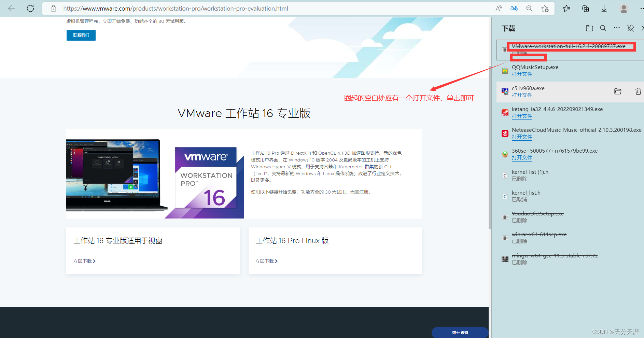644x338 pixels.
Task: Select the YoudaoDictSetup.exe entry
Action: click(x=570, y=217)
